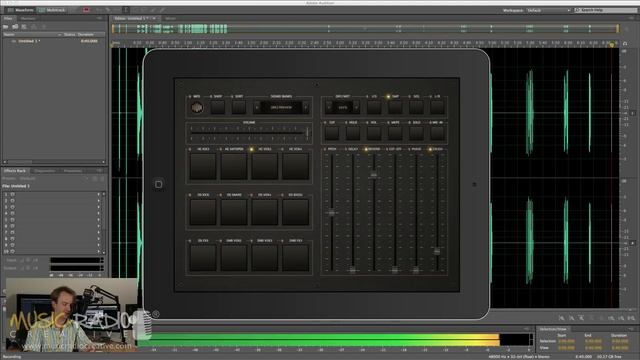
Task: Open the Properties tab
Action: (73, 171)
